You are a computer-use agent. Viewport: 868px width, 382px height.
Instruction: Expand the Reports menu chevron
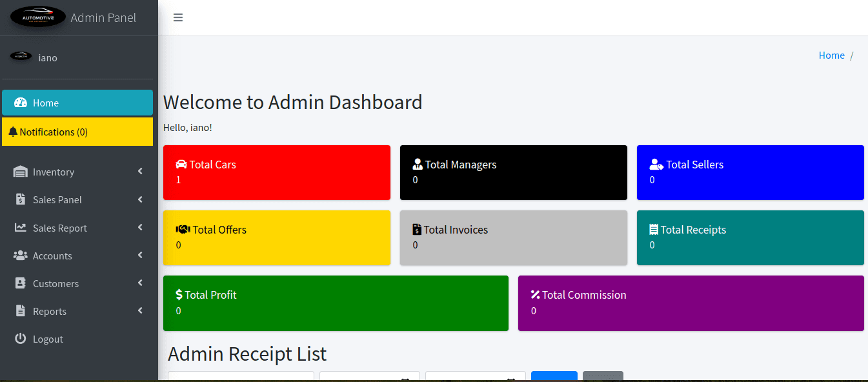pos(140,311)
